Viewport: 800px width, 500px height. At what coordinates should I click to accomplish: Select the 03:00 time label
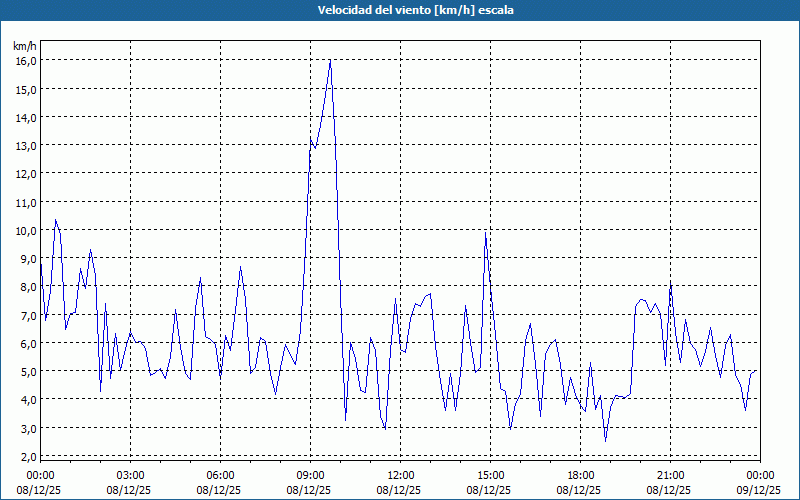point(130,475)
